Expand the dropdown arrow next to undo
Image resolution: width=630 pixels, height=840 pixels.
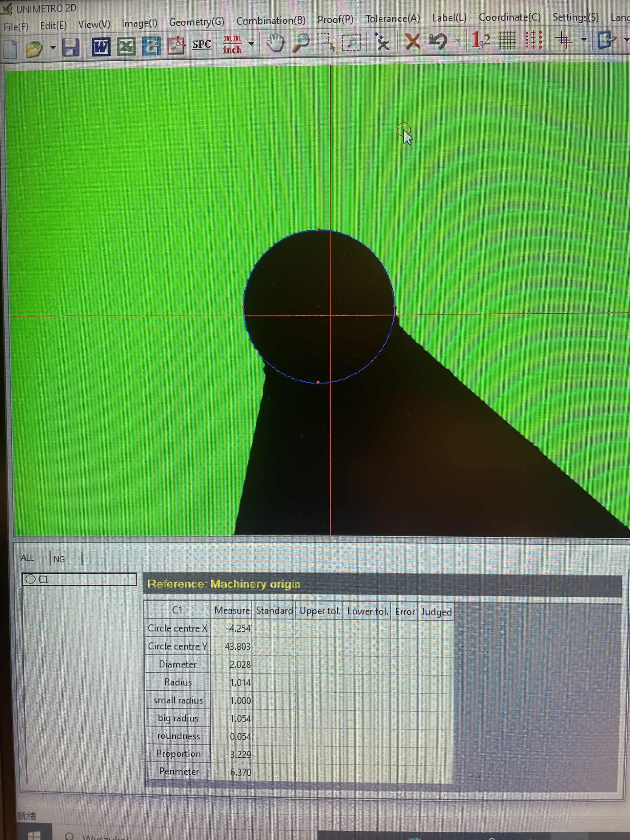[x=458, y=40]
